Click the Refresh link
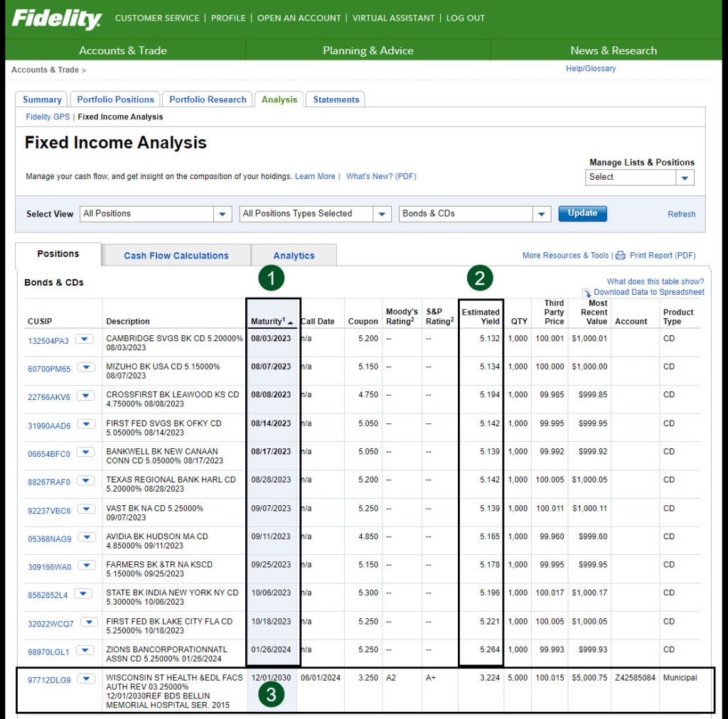The height and width of the screenshot is (719, 728). click(x=681, y=214)
